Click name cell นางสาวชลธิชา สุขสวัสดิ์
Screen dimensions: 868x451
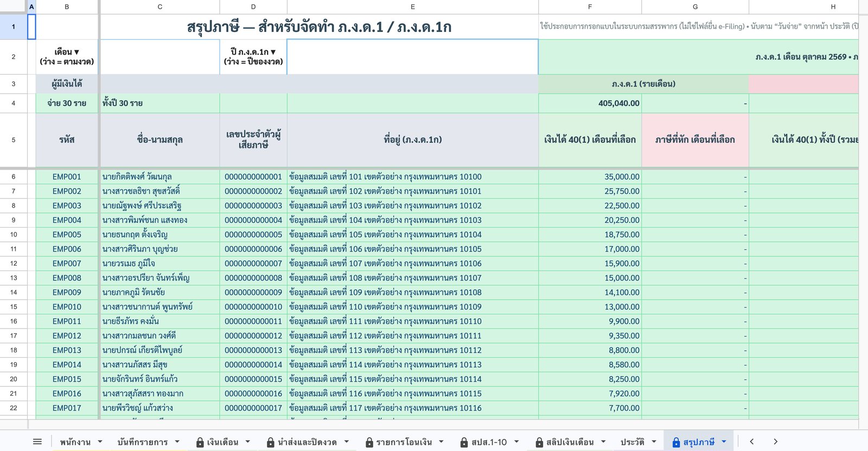160,191
